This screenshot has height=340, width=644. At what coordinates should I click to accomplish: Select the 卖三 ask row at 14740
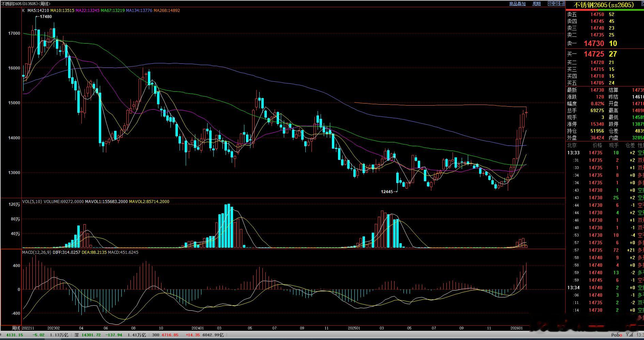pos(605,28)
